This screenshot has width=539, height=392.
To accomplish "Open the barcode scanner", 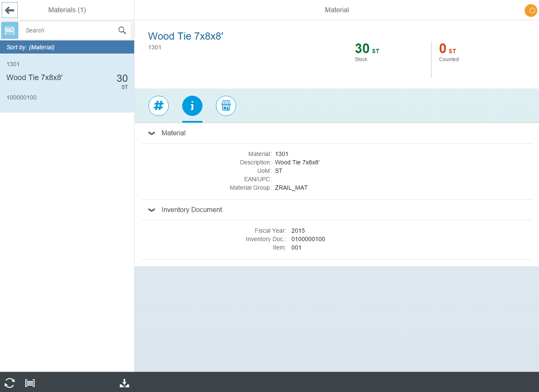I will click(x=10, y=30).
